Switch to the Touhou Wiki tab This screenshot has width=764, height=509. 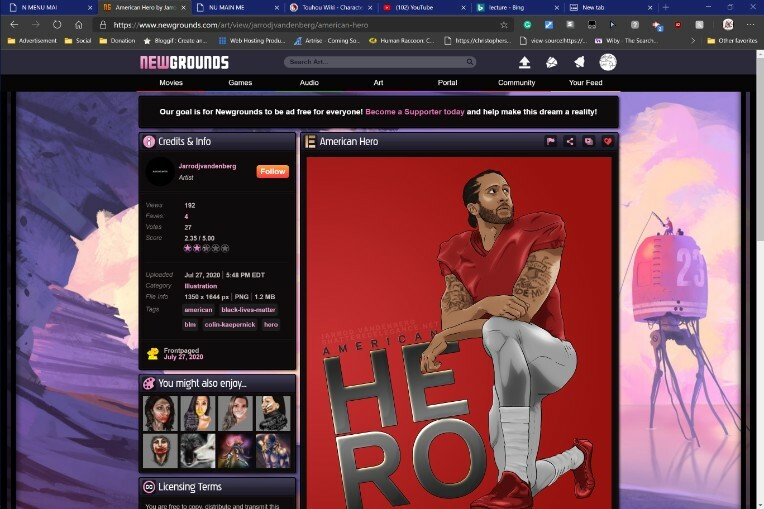[330, 7]
